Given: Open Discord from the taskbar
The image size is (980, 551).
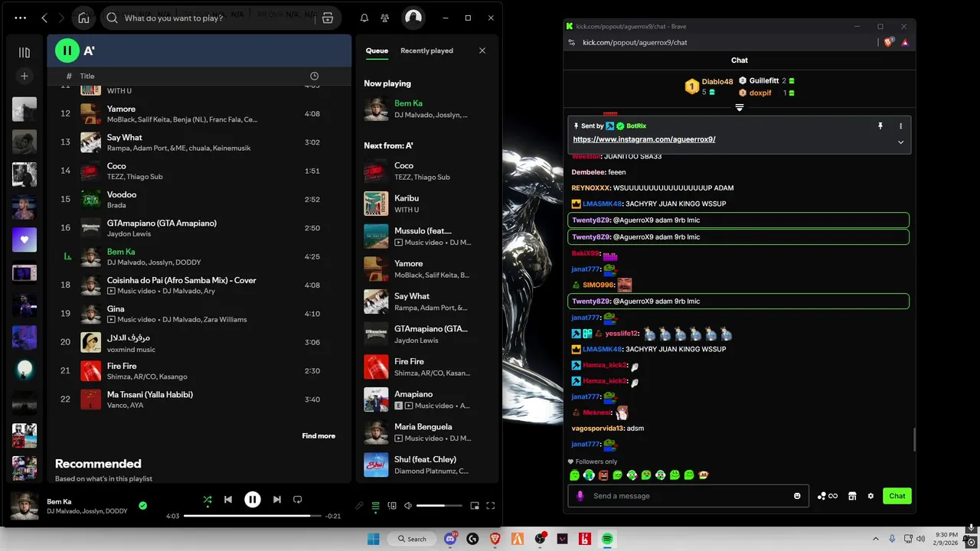Looking at the screenshot, I should [450, 539].
